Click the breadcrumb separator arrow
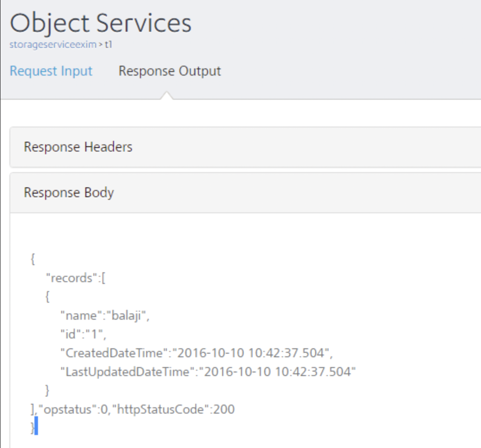The height and width of the screenshot is (448, 481). click(x=101, y=45)
